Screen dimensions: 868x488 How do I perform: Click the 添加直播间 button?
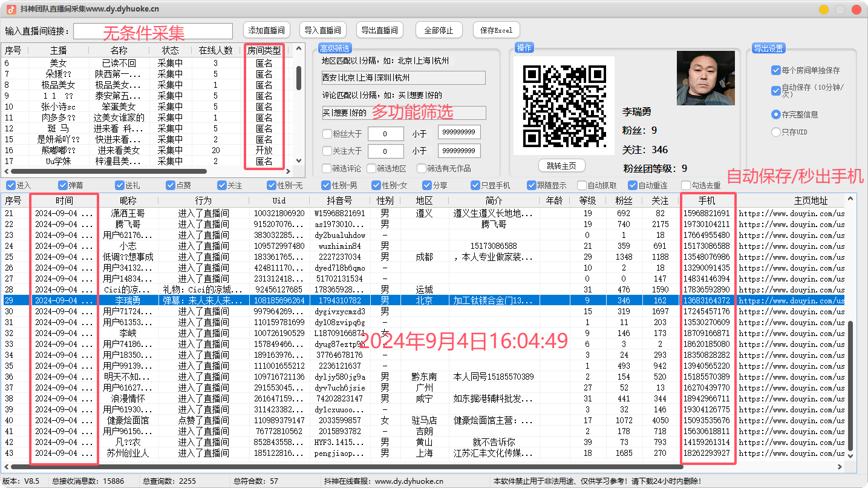pos(266,30)
